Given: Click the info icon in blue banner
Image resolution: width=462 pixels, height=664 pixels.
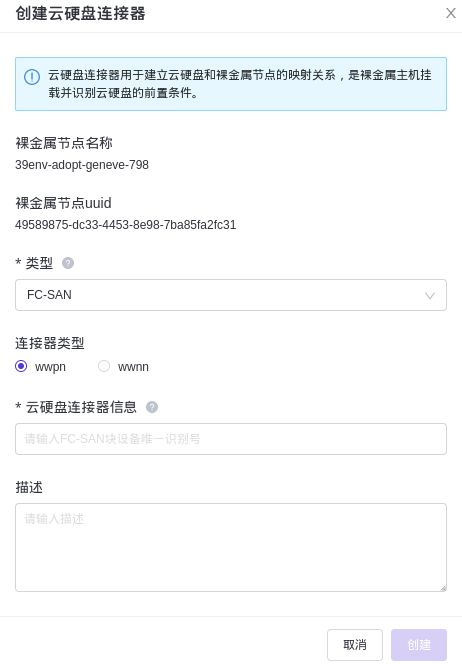Looking at the screenshot, I should pyautogui.click(x=32, y=77).
